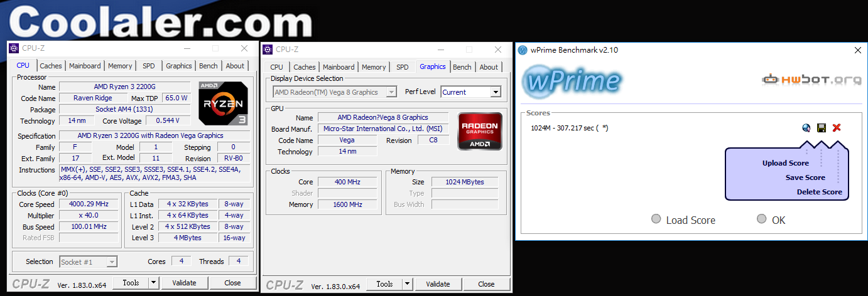This screenshot has width=868, height=296.
Task: Select About tab in middle CPU-Z window
Action: coord(489,67)
